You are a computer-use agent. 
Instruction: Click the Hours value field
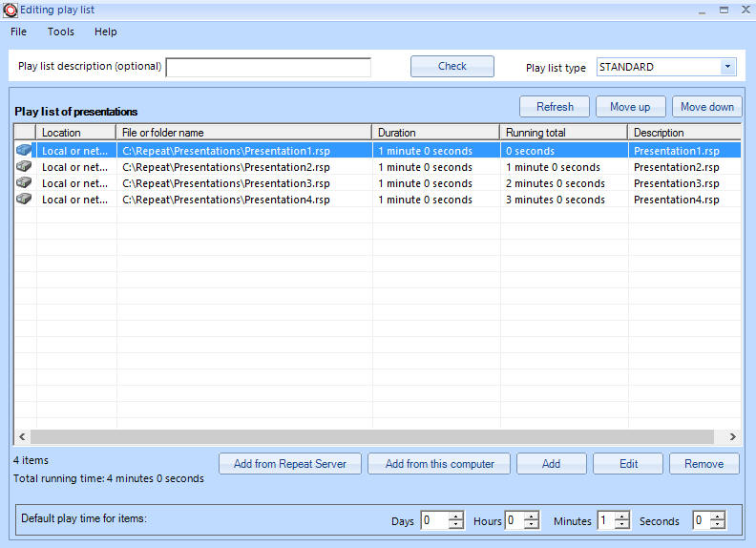[514, 520]
